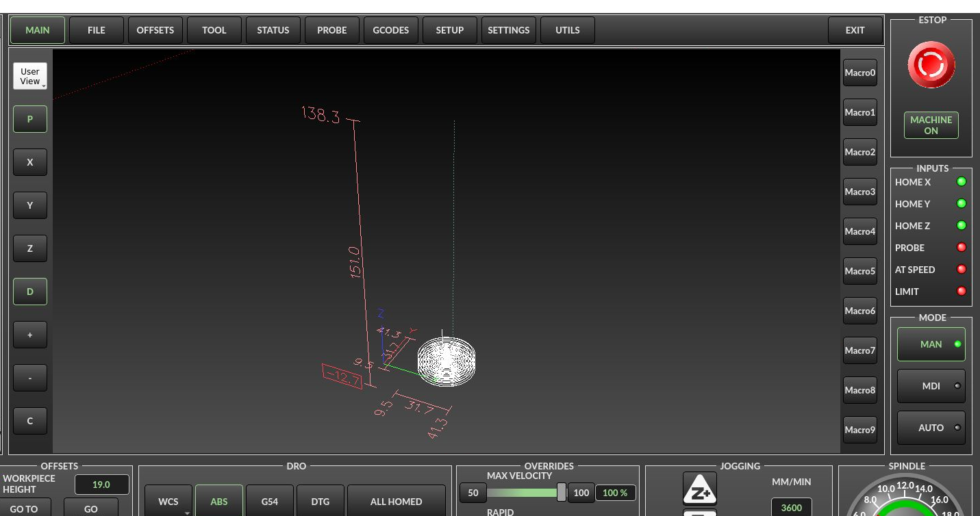Click the HOME X indicator LED
This screenshot has height=516, width=980.
point(962,182)
